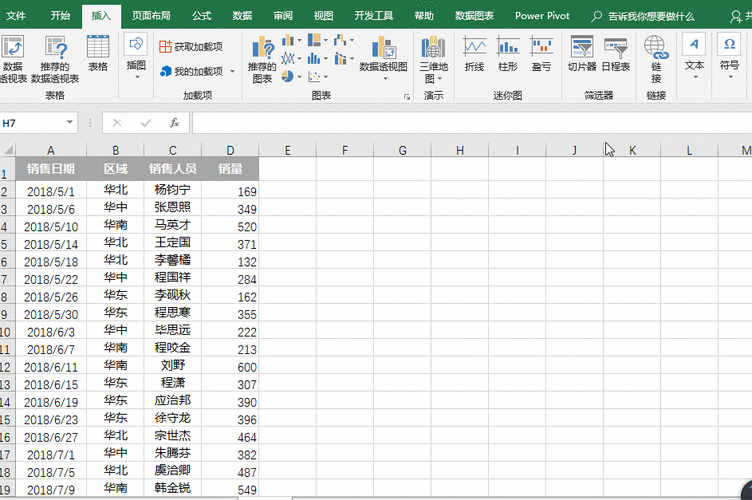The width and height of the screenshot is (752, 500).
Task: Click cell with date 2018/7/1
Action: (x=51, y=454)
